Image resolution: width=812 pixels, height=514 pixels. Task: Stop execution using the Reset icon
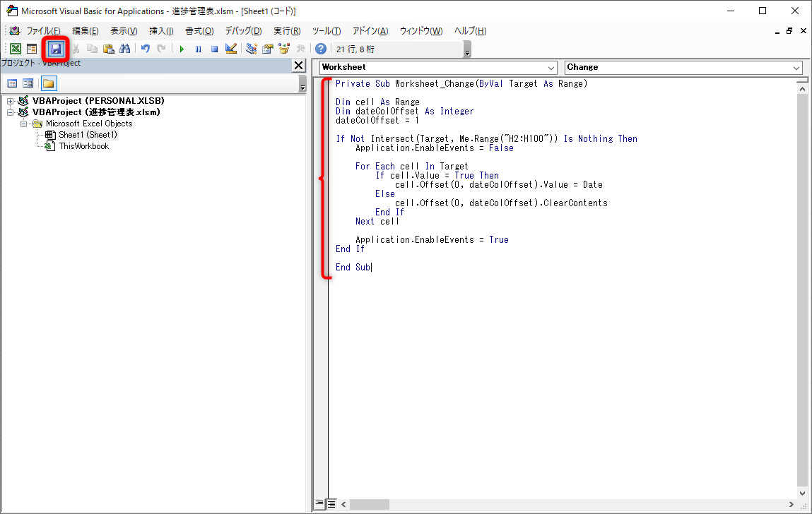click(x=215, y=48)
